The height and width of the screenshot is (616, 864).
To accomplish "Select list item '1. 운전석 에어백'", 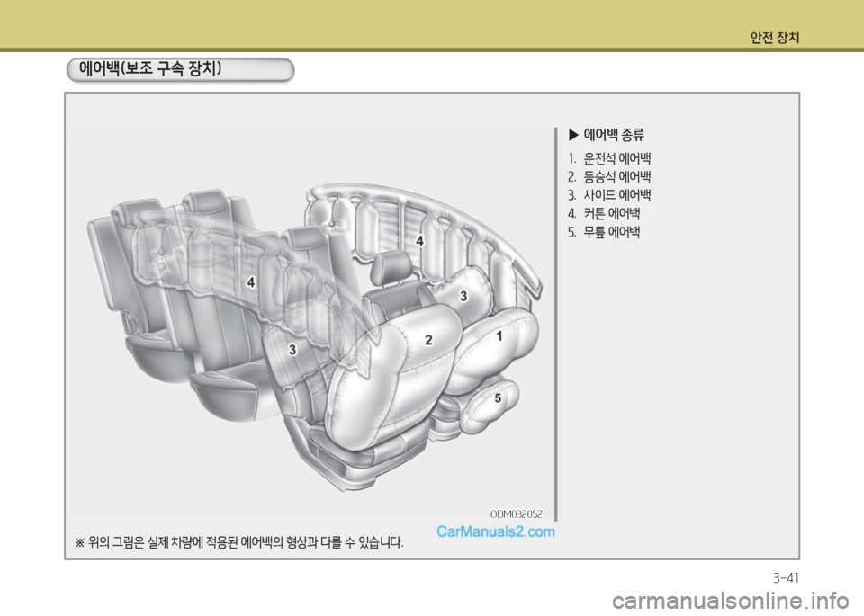I will [609, 159].
